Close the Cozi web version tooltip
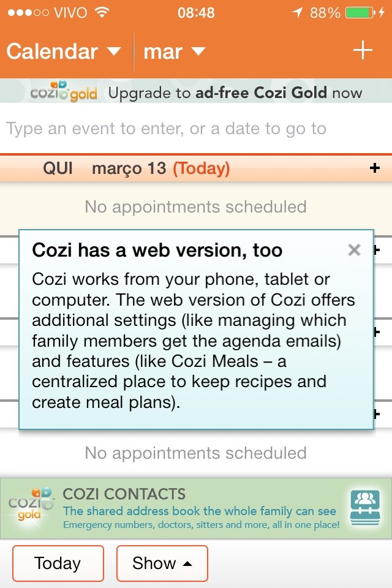 354,250
